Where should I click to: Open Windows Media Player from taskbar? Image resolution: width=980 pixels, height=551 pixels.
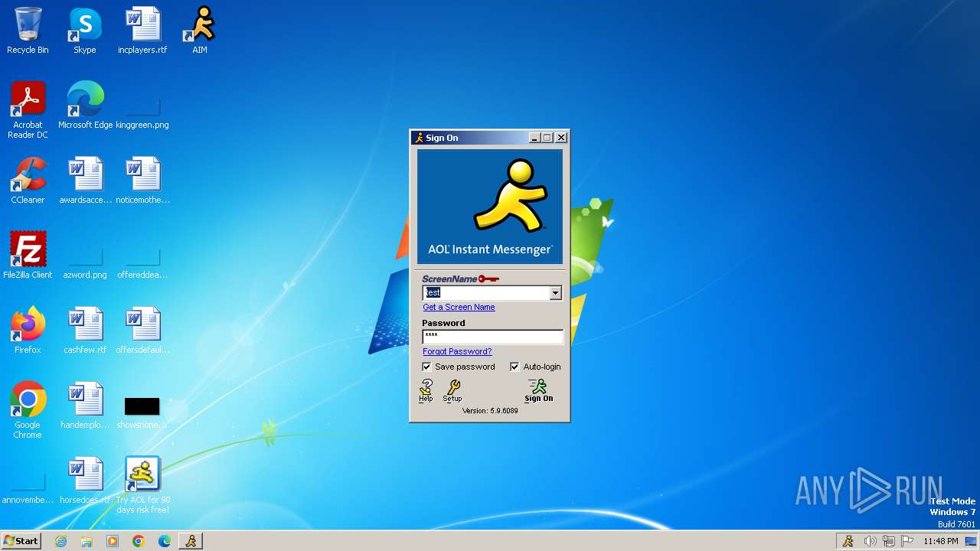click(x=113, y=541)
